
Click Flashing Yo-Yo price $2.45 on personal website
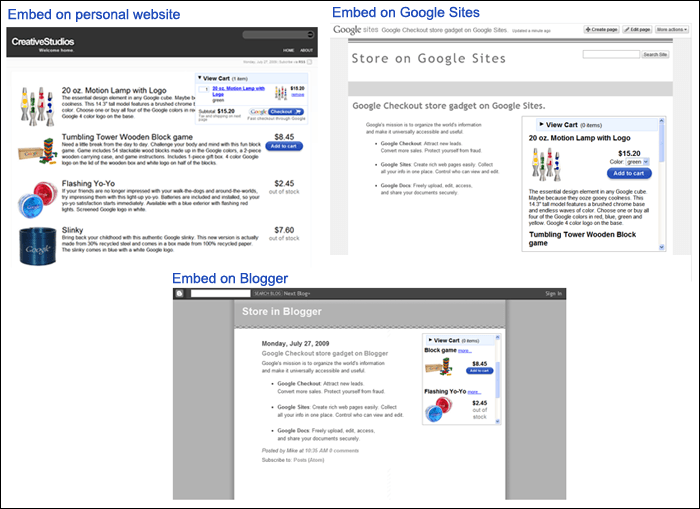tap(284, 184)
